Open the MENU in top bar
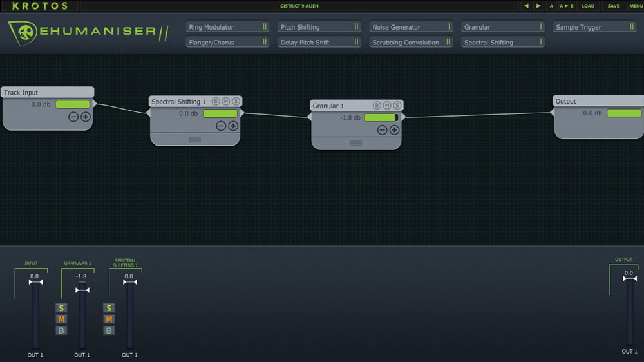644x362 pixels. pyautogui.click(x=635, y=6)
